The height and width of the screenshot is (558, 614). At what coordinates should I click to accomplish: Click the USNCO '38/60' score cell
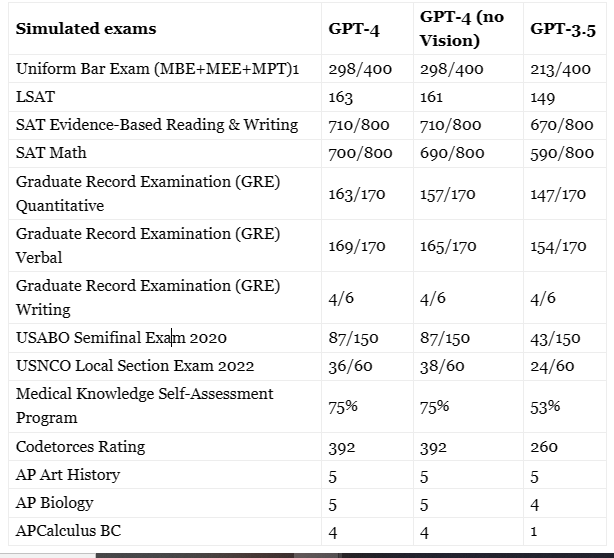(442, 366)
